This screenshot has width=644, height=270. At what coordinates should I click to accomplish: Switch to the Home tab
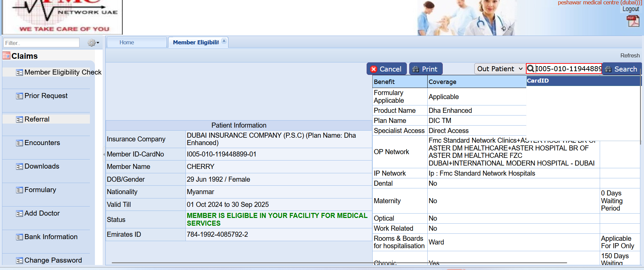click(127, 42)
